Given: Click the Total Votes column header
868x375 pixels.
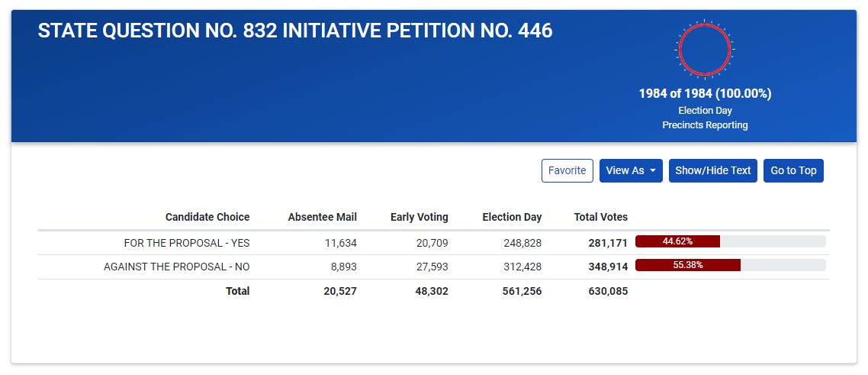Looking at the screenshot, I should [600, 217].
